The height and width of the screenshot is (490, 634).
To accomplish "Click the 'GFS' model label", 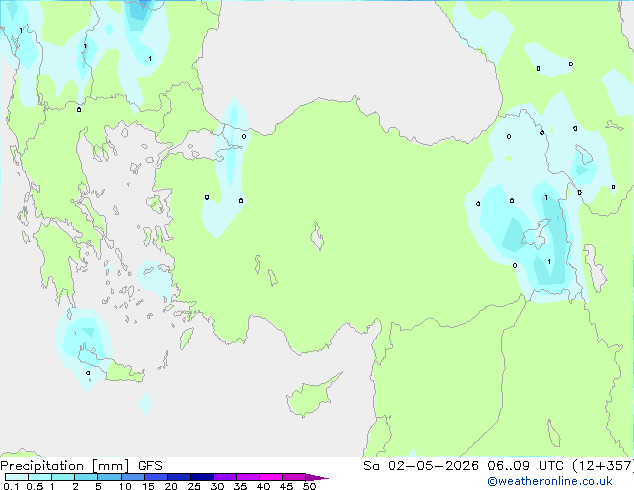I will click(150, 466).
